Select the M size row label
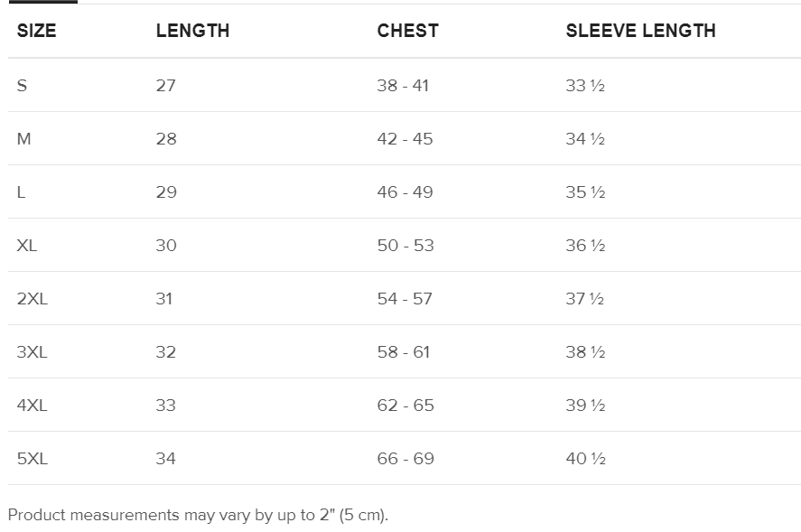 [x=24, y=139]
